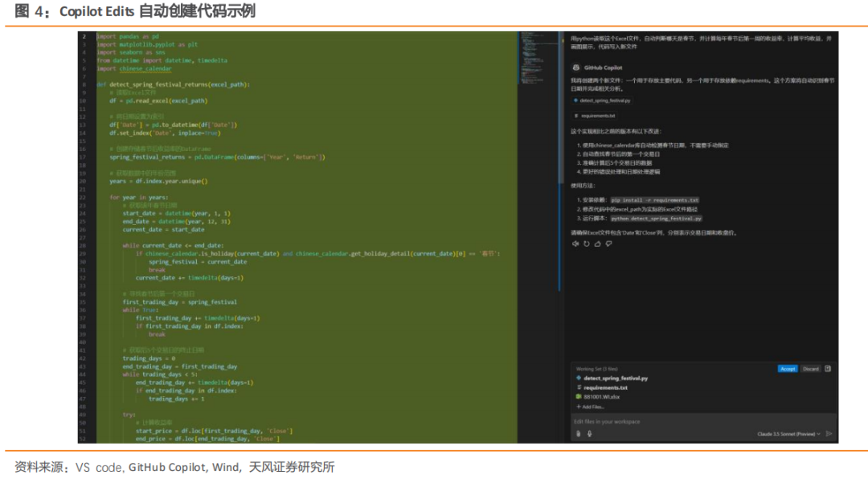Click the GitHub Copilot avatar icon
This screenshot has width=868, height=479.
coord(576,68)
